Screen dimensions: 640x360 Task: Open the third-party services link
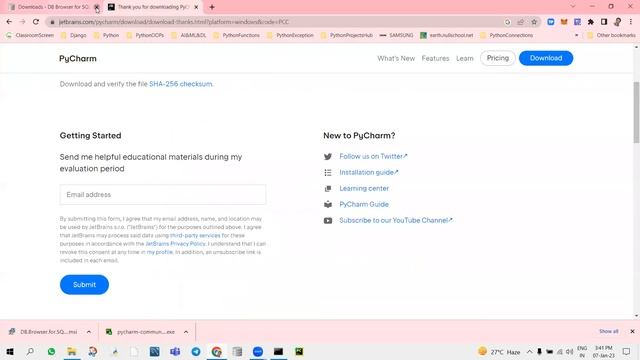(195, 236)
